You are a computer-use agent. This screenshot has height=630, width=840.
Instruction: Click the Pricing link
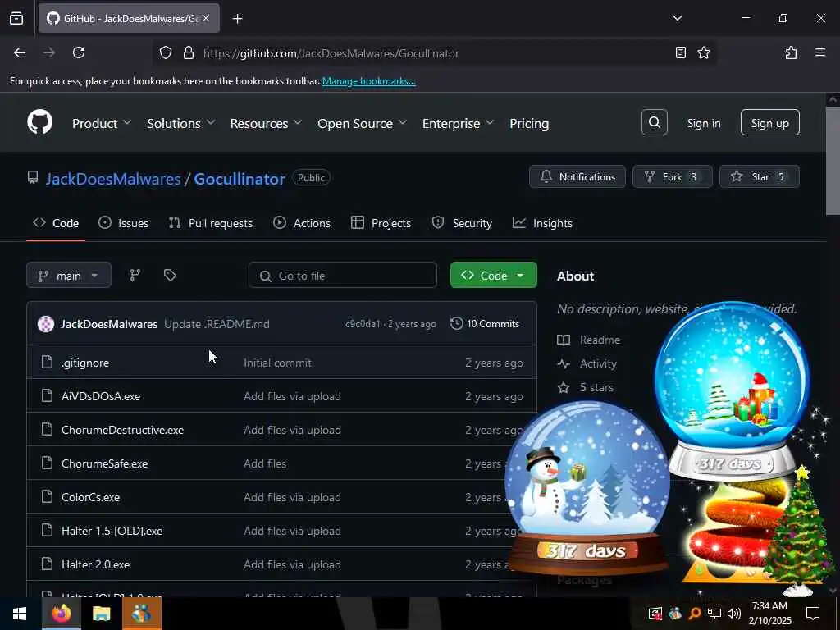(x=529, y=123)
